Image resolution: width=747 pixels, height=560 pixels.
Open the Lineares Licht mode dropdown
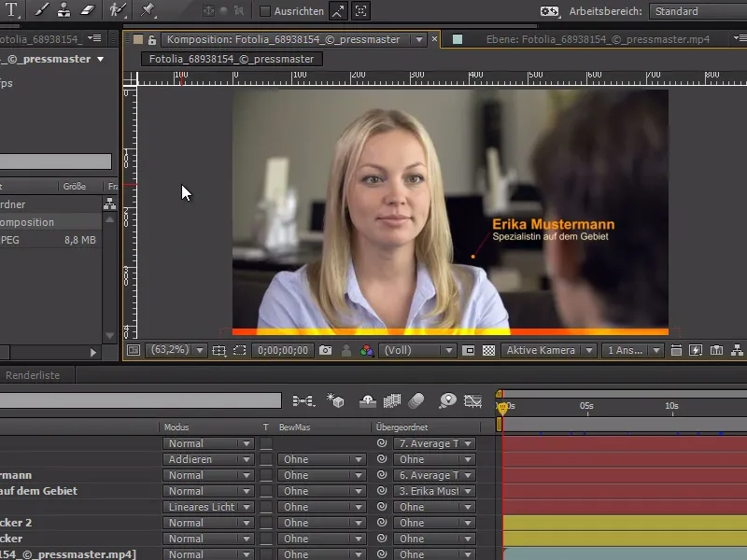[208, 507]
